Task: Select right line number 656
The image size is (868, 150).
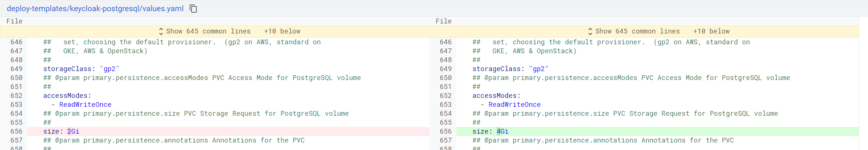Action: 446,131
